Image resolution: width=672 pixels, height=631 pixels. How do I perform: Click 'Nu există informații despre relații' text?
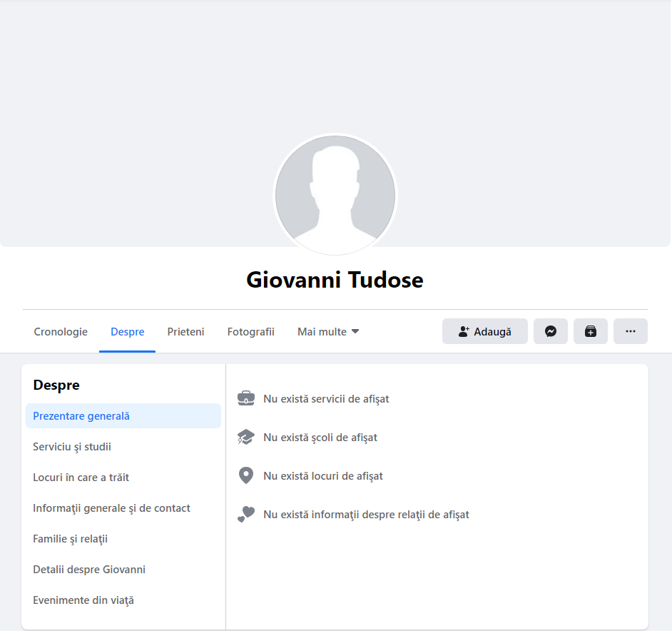click(x=366, y=515)
